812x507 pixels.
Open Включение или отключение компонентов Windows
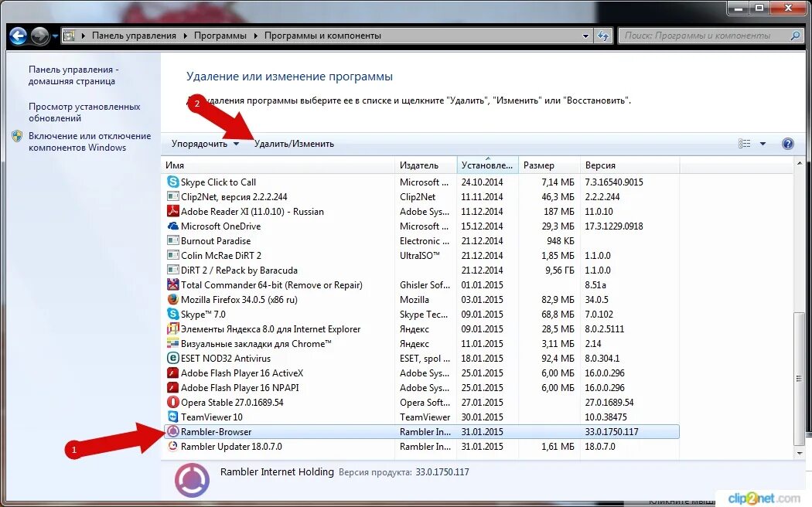point(90,141)
